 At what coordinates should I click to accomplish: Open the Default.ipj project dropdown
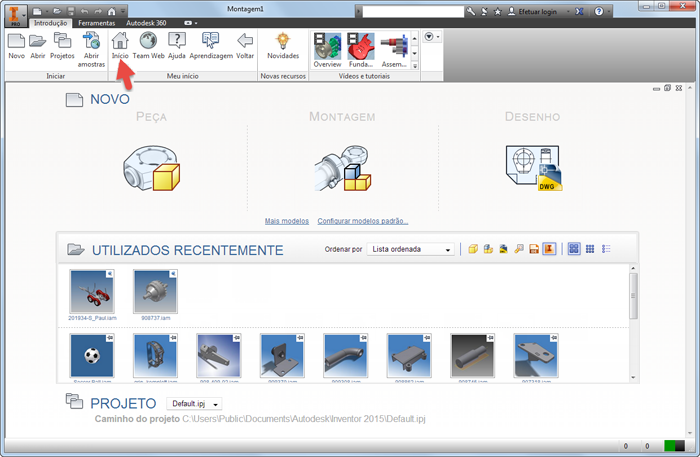coord(194,404)
